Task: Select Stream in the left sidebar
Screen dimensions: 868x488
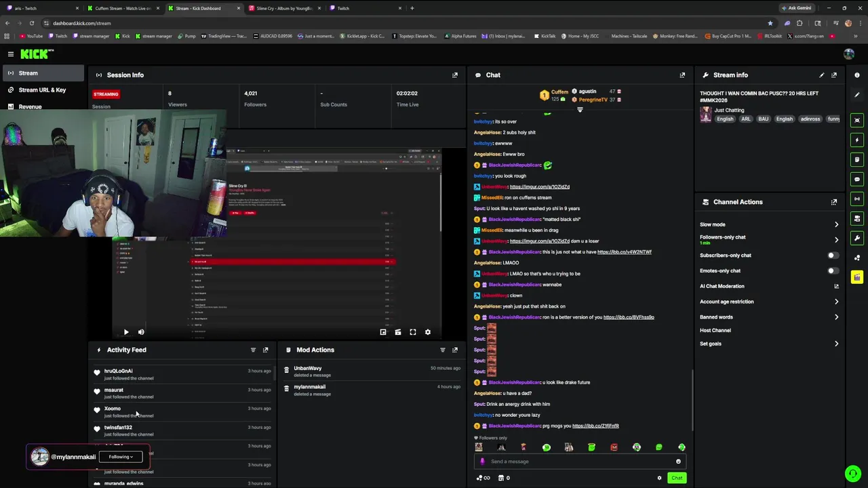Action: (42, 73)
